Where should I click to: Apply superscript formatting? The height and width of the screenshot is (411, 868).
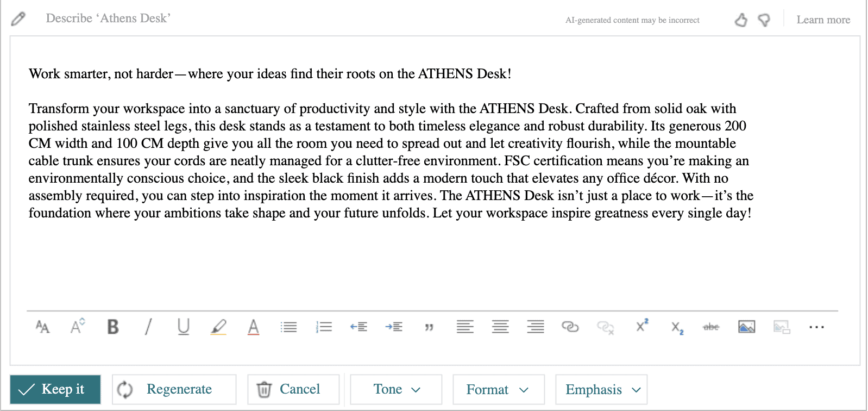point(642,326)
